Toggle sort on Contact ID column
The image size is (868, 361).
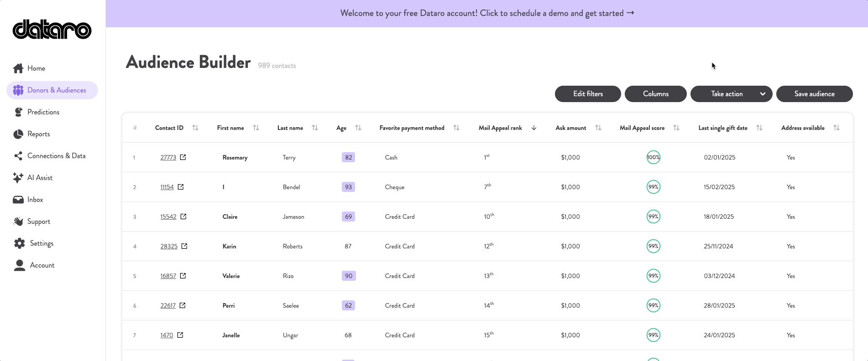pos(195,128)
